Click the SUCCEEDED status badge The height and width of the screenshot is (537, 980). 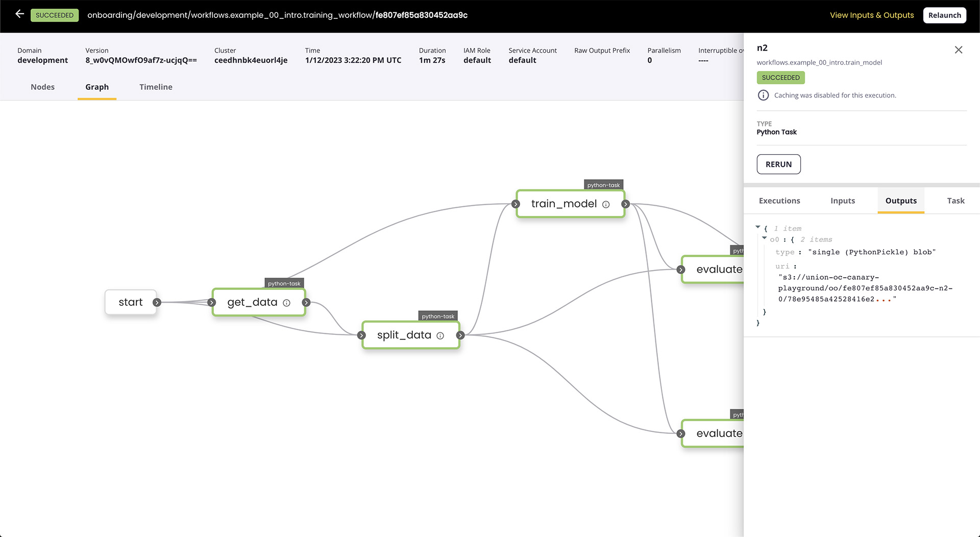tap(54, 15)
